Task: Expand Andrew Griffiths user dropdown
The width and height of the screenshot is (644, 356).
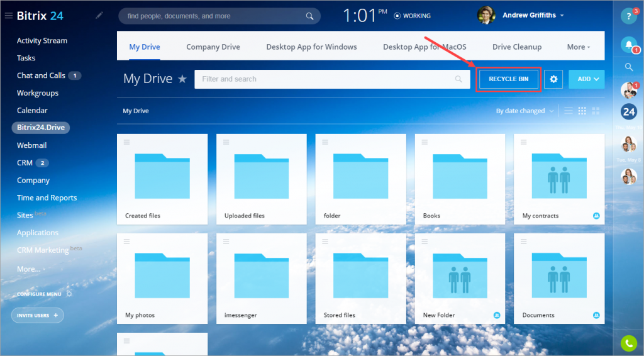Action: tap(562, 16)
